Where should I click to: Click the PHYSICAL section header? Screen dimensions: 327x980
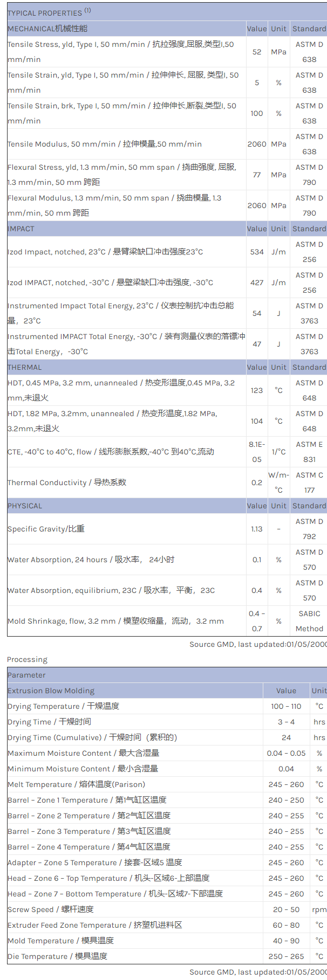coord(25,506)
